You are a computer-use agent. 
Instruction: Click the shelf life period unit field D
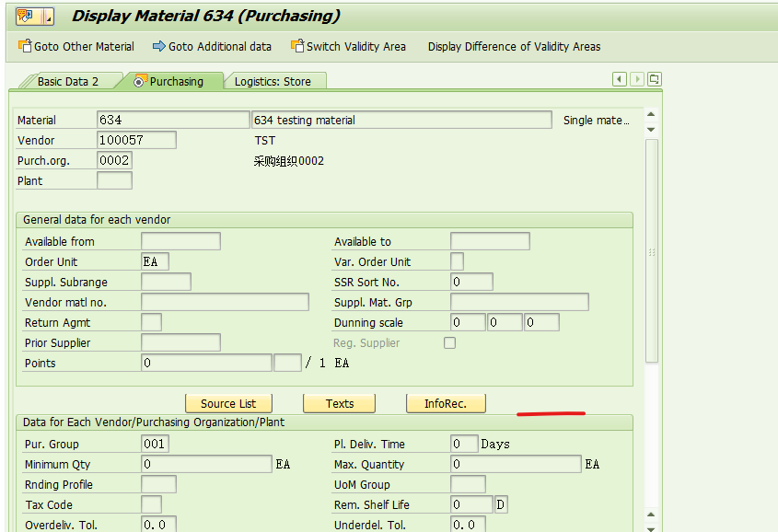tap(501, 504)
